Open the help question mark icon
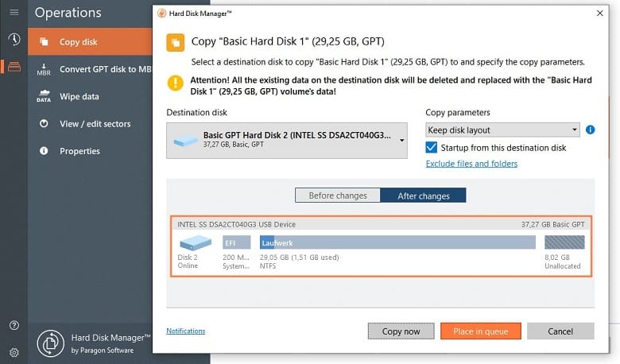This screenshot has width=620, height=364. (14, 325)
